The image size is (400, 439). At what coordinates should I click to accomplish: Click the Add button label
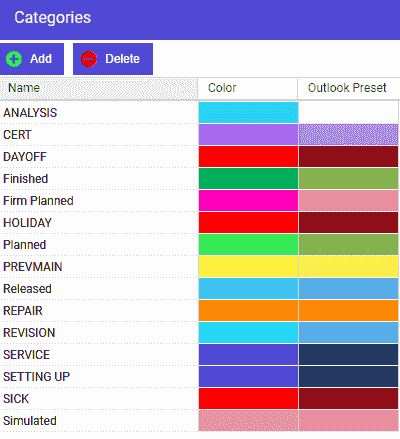point(41,59)
